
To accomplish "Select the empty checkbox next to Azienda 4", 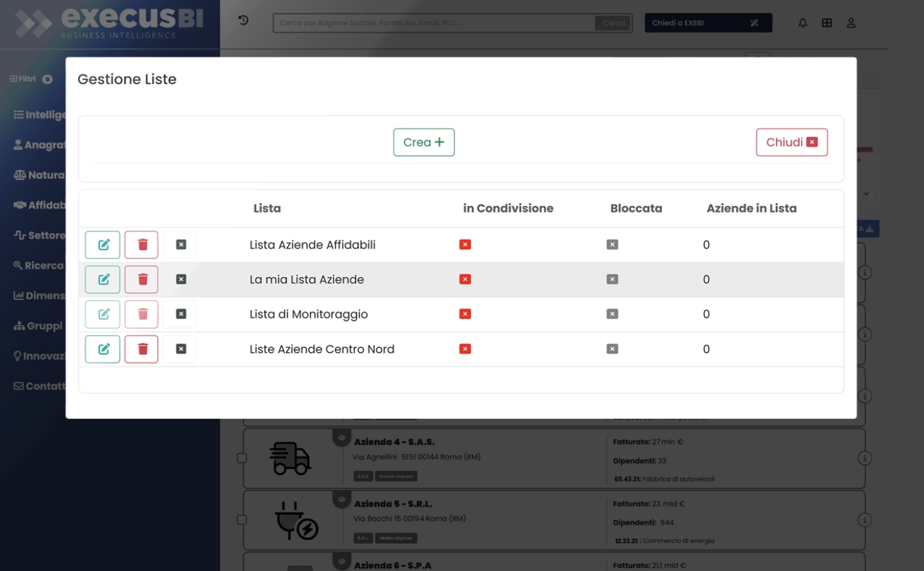I will point(241,458).
